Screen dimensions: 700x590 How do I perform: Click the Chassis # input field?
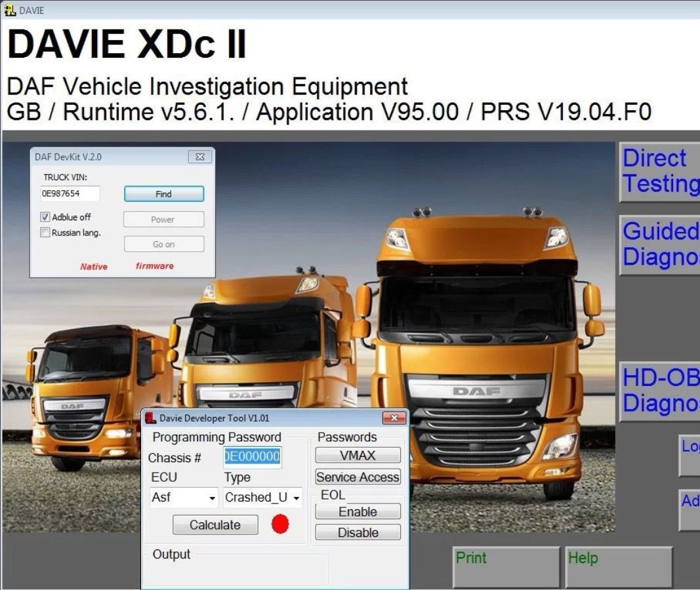click(x=252, y=457)
